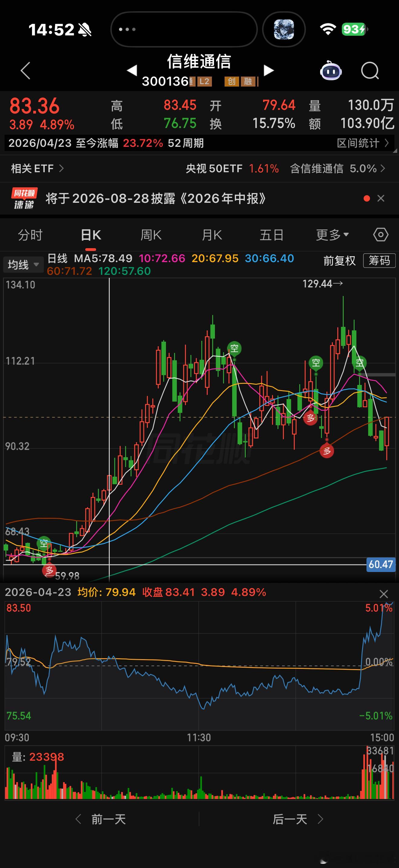399x868 pixels.
Task: Tap the 量: 23398 volume readout
Action: point(38,757)
